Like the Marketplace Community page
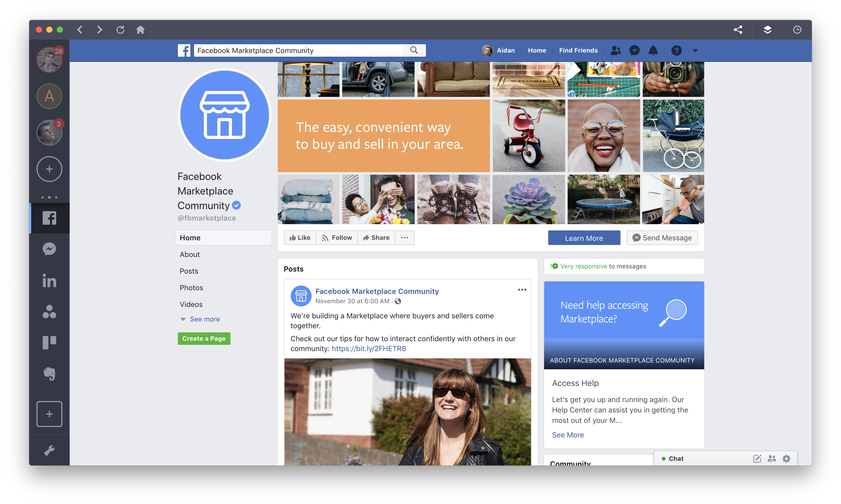Image resolution: width=841 pixels, height=504 pixels. tap(300, 238)
